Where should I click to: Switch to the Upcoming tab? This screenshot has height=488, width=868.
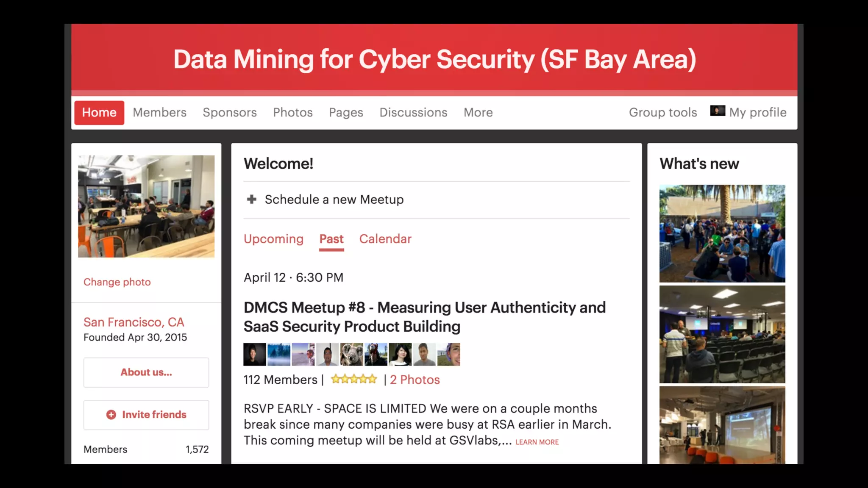click(x=273, y=239)
